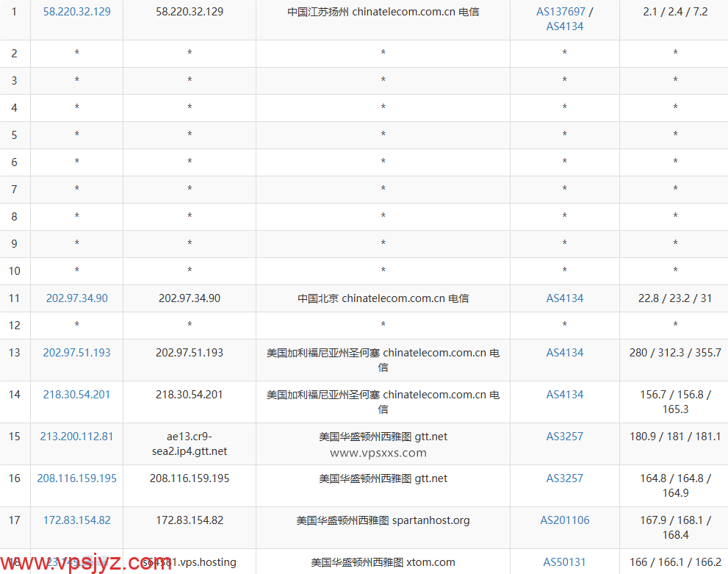This screenshot has height=574, width=728.
Task: Select hop number 5 cell
Action: click(15, 134)
